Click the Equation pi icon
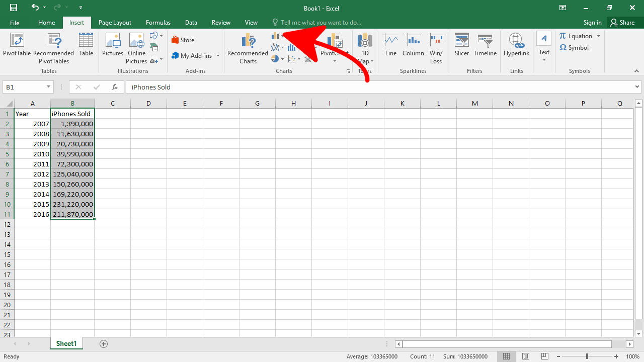Image resolution: width=644 pixels, height=362 pixels. [x=563, y=36]
